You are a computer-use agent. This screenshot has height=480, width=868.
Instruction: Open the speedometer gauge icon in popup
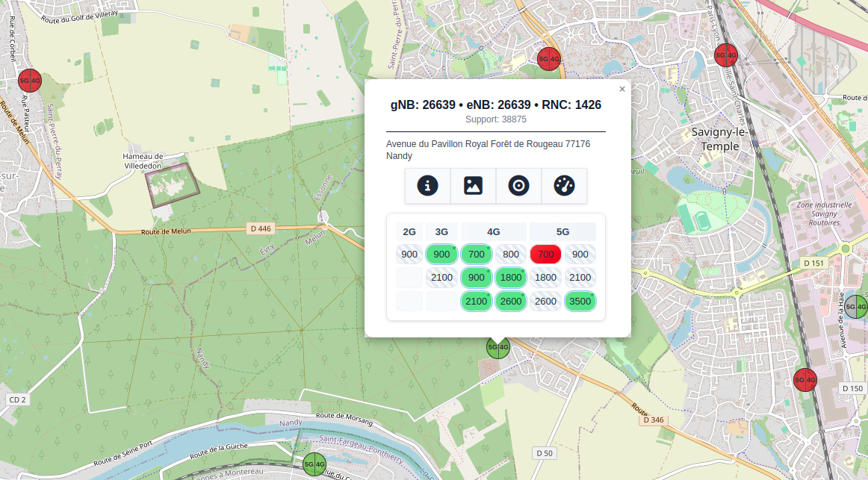[564, 186]
